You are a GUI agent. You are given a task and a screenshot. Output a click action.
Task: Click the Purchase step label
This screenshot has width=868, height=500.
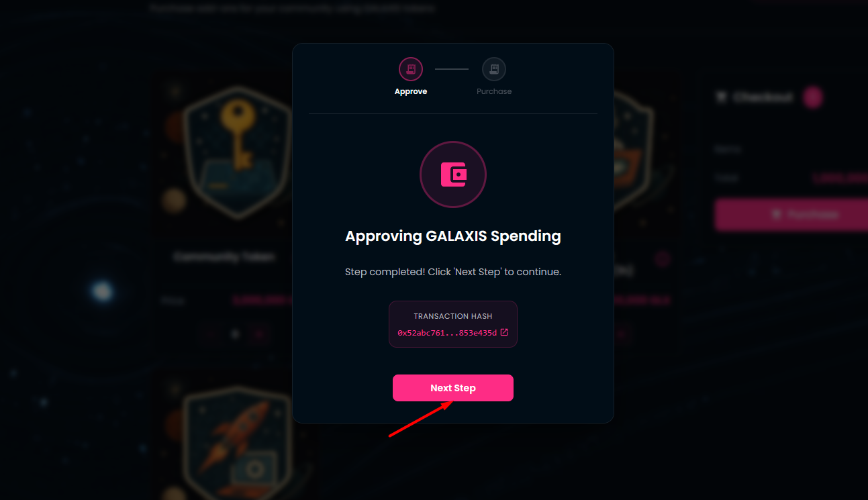pos(494,91)
